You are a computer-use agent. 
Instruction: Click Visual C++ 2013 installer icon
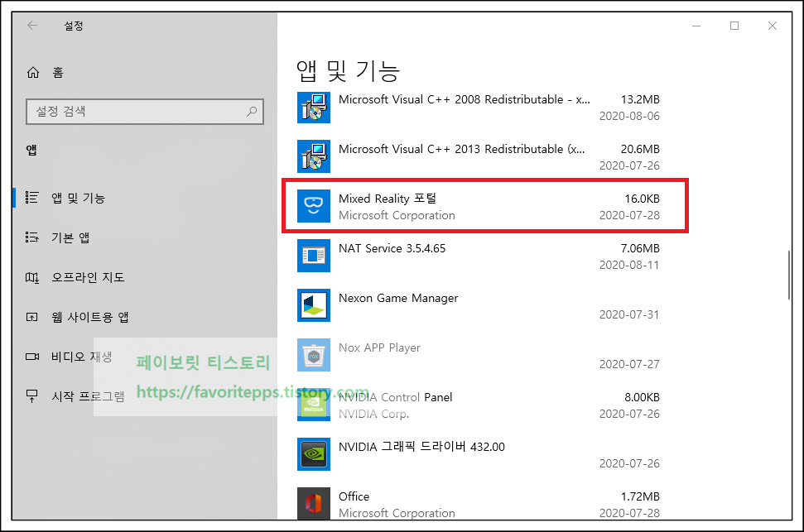click(x=314, y=156)
